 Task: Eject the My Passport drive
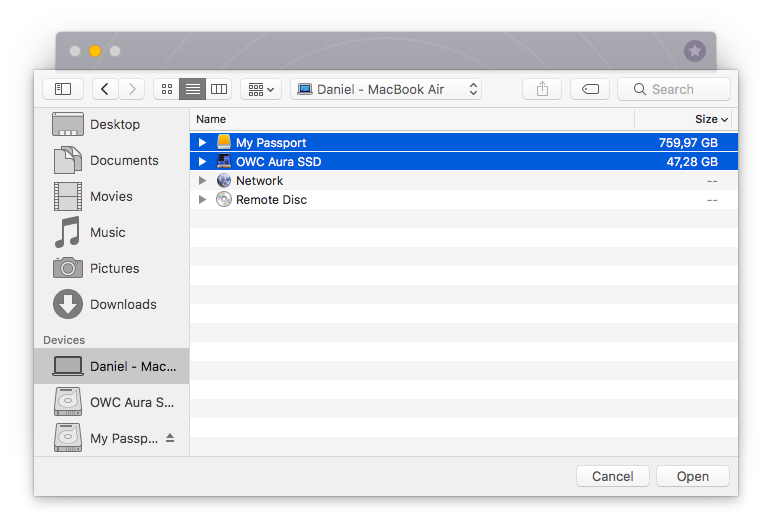point(170,438)
